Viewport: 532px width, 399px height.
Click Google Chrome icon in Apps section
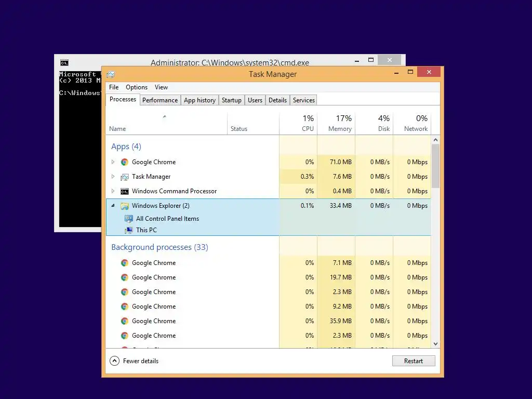[x=125, y=162]
